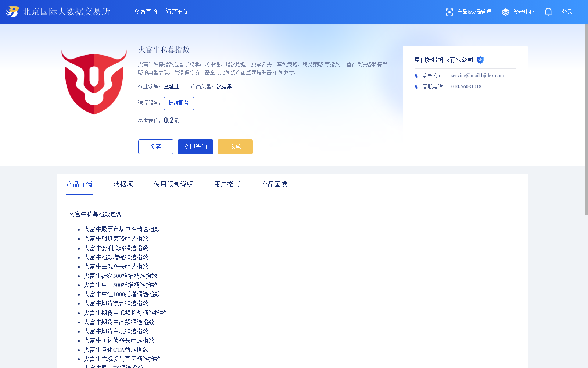The image size is (588, 368).
Task: Click list item 火富牛中证1000指增精选指数
Action: click(x=122, y=294)
